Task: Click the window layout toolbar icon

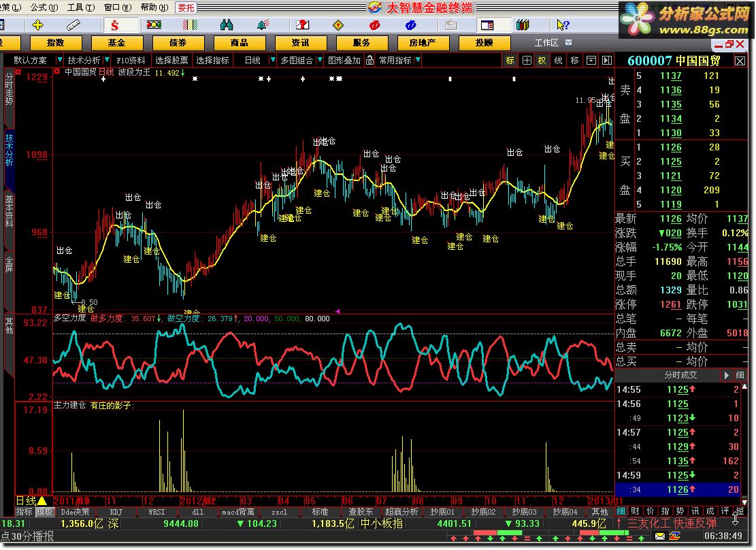Action: tap(487, 25)
